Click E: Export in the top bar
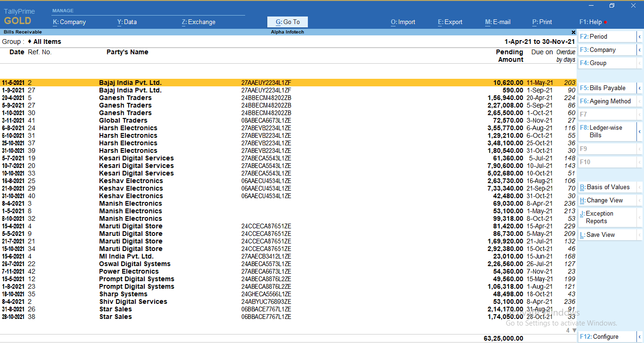 point(450,22)
